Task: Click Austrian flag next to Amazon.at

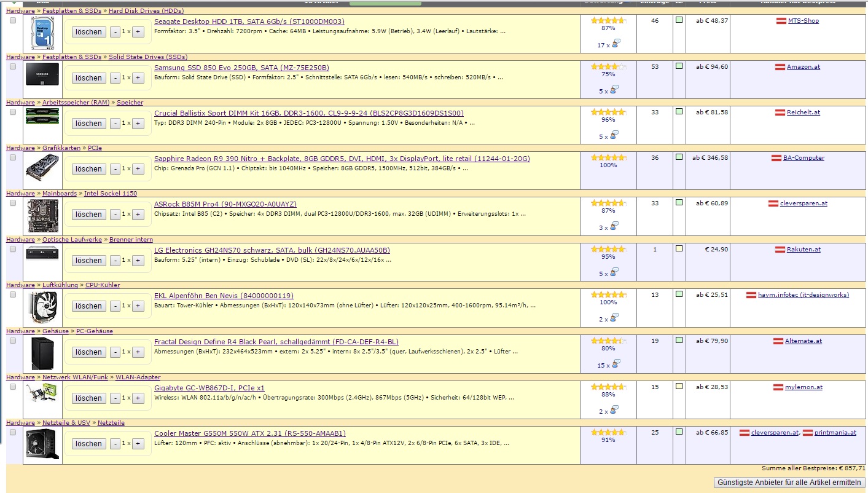Action: click(780, 67)
